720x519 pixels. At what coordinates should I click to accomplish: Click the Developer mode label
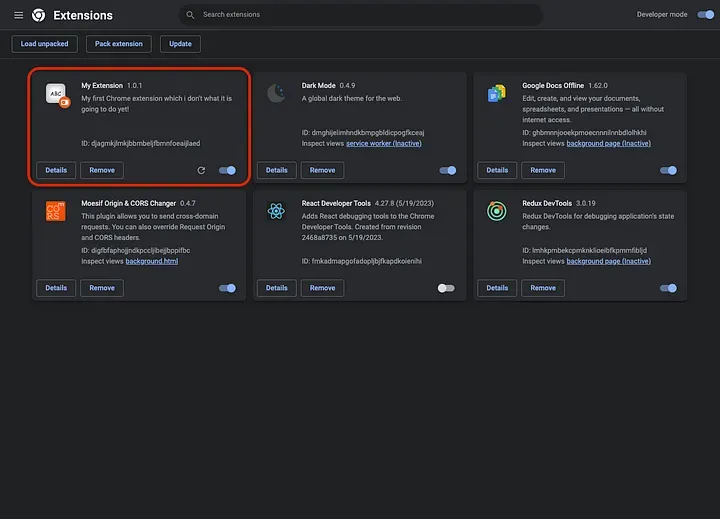[662, 15]
